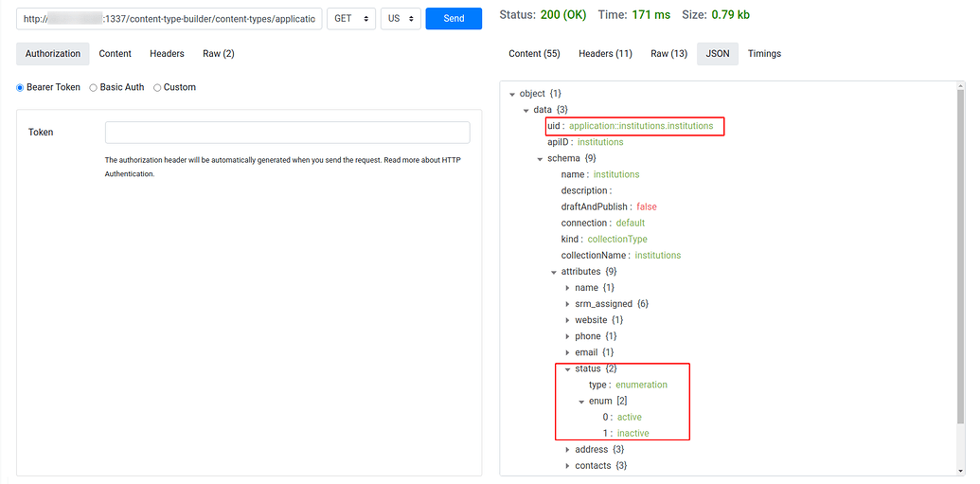Viewport: 980px width, 484px height.
Task: Click the uid value application::institutions.institutions
Action: click(641, 126)
